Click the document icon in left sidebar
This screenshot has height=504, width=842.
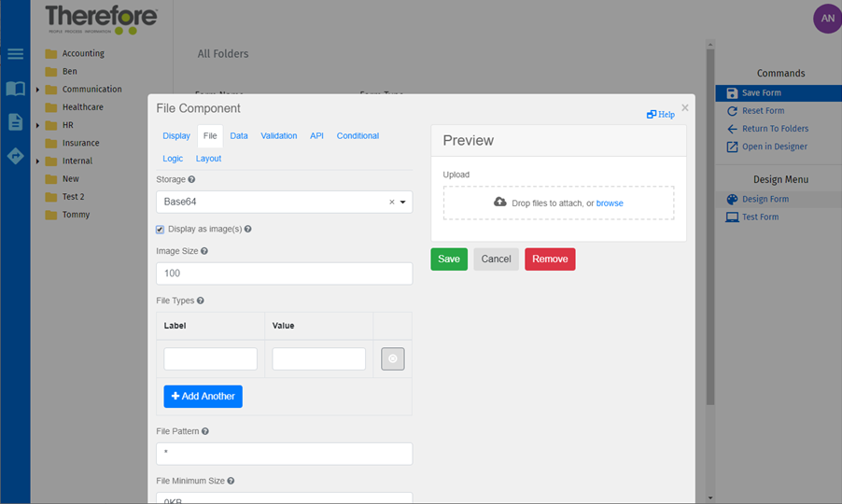[15, 122]
